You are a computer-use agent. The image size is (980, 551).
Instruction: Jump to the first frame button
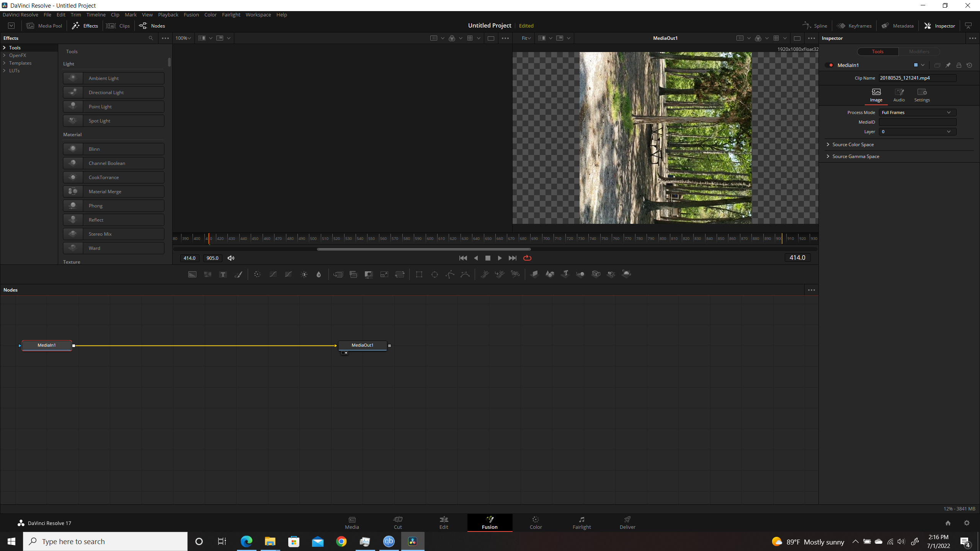point(463,258)
